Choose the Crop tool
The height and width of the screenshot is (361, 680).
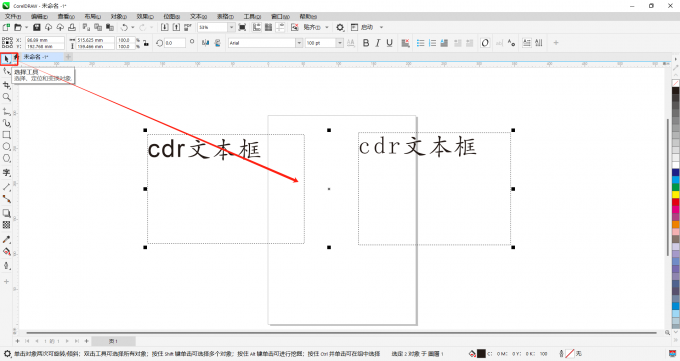7,85
